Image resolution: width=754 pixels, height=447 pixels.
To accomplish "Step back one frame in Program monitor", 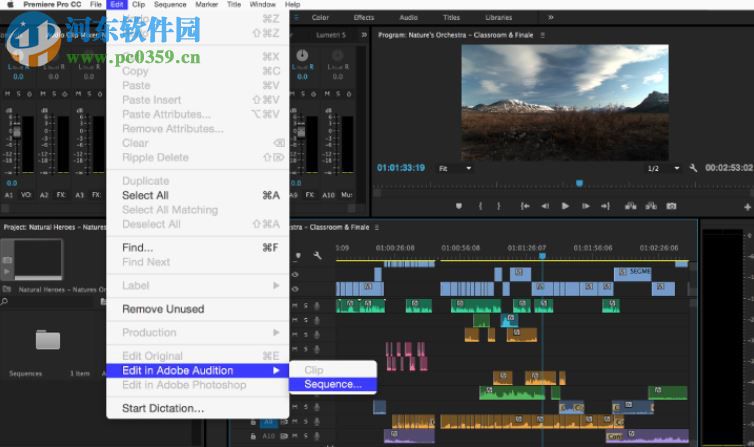I will pyautogui.click(x=545, y=206).
